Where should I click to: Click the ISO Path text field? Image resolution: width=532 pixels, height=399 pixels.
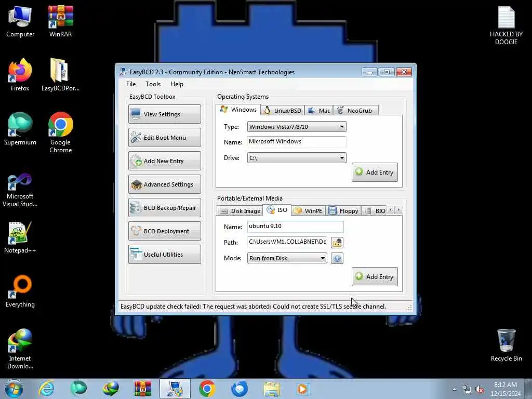(287, 242)
